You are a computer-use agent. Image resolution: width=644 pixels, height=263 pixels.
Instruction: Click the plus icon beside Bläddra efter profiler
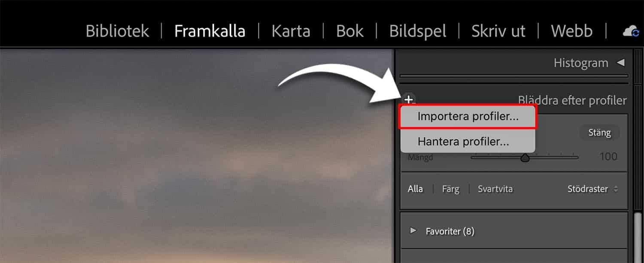[x=409, y=100]
